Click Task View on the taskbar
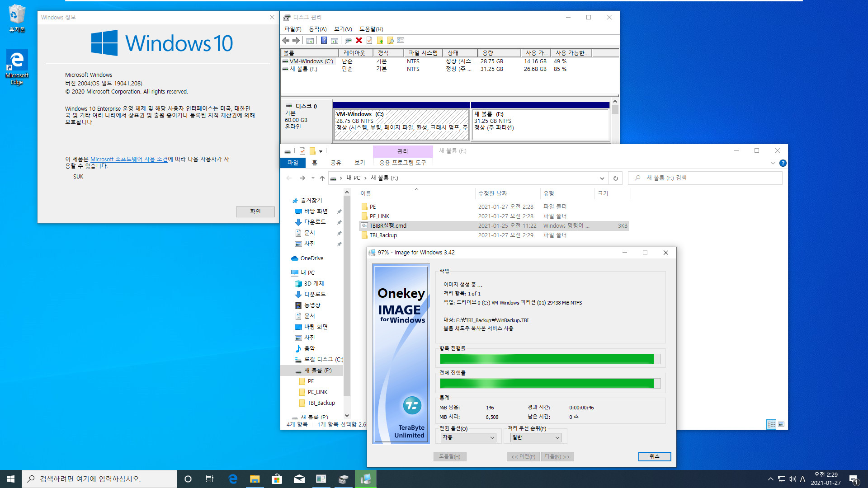Image resolution: width=868 pixels, height=488 pixels. click(x=210, y=479)
